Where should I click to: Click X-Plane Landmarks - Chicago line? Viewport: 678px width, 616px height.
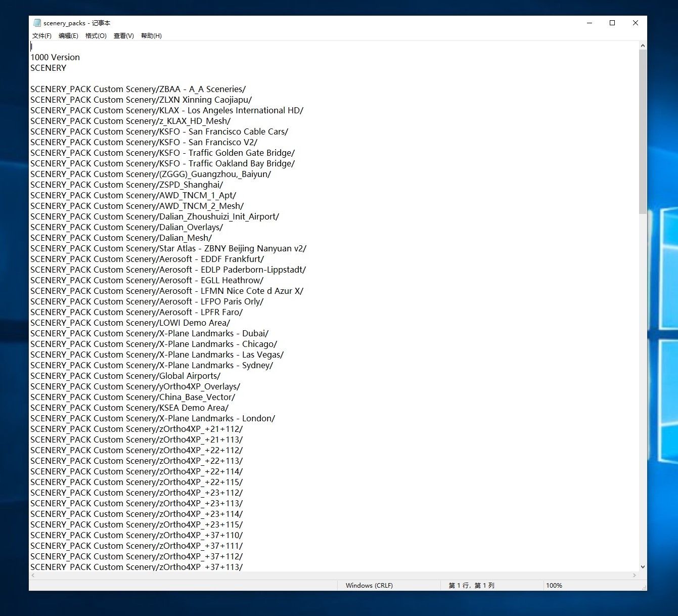click(x=154, y=344)
